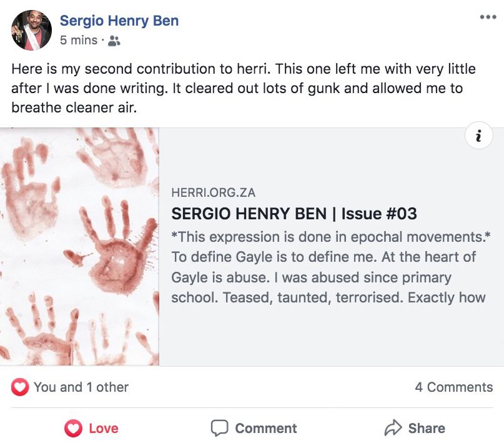Click the friends audience icon beside timestamp
The width and height of the screenshot is (504, 443).
tap(114, 41)
